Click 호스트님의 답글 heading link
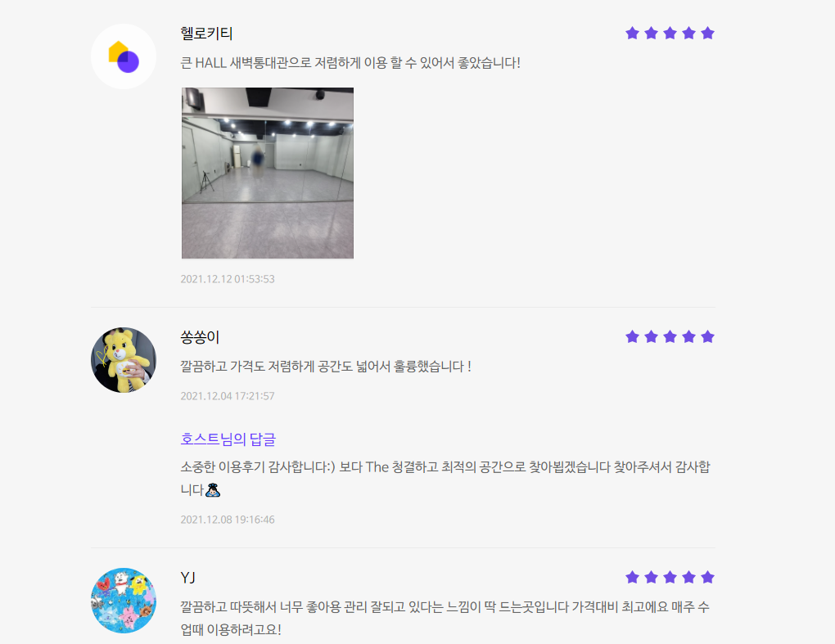This screenshot has height=644, width=835. (228, 439)
